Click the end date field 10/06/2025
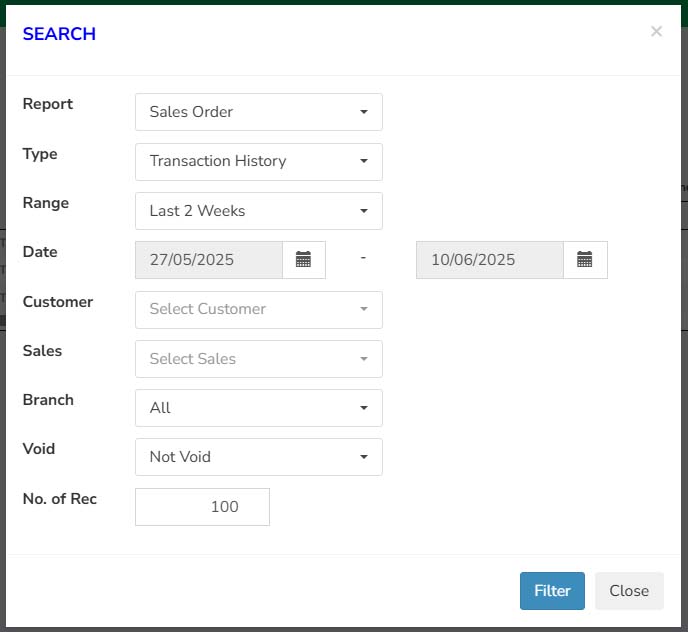 (x=490, y=259)
